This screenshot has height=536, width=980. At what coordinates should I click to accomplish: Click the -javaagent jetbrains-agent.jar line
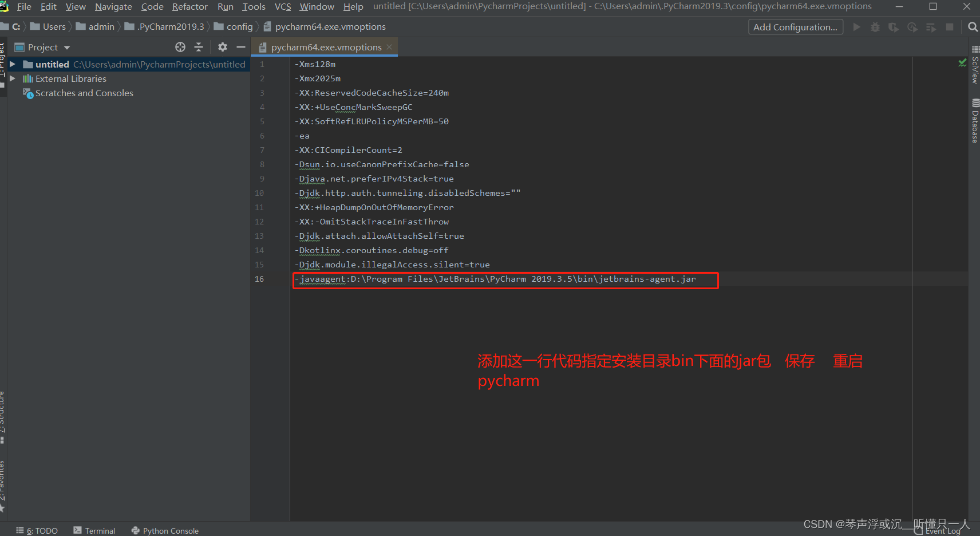point(495,279)
